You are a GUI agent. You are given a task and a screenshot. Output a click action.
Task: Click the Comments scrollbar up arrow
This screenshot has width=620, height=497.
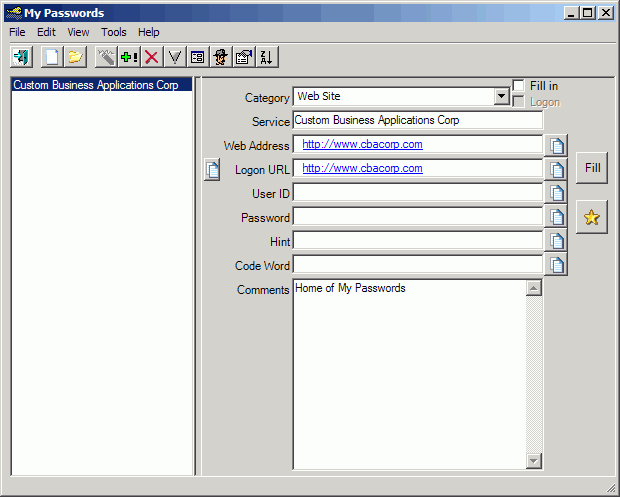(x=534, y=288)
